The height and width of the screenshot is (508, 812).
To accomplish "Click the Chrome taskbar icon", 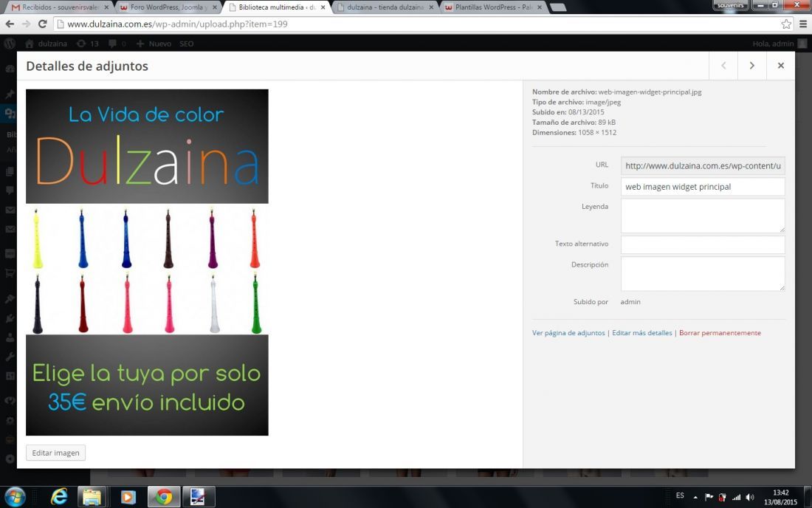I will (x=164, y=497).
